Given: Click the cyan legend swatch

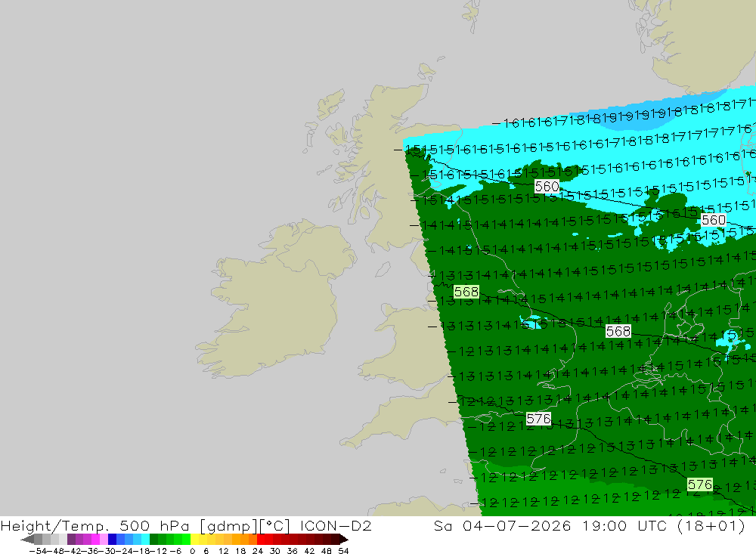Looking at the screenshot, I should (145, 540).
